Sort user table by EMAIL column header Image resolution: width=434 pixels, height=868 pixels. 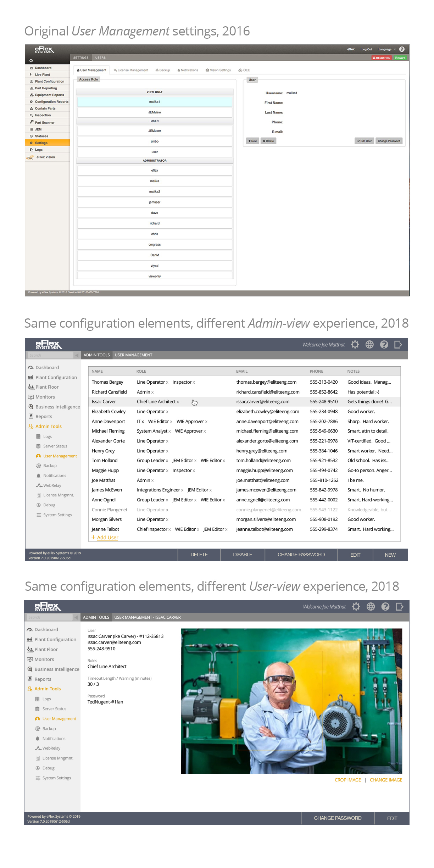pos(242,371)
